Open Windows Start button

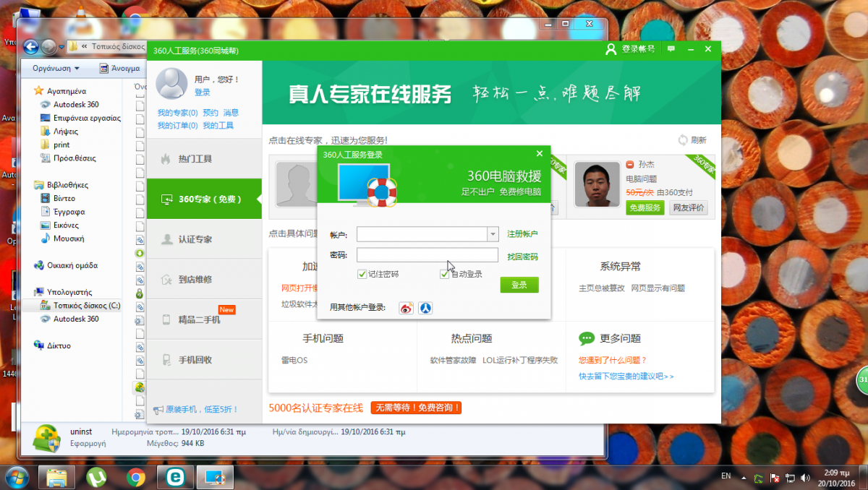coord(17,476)
